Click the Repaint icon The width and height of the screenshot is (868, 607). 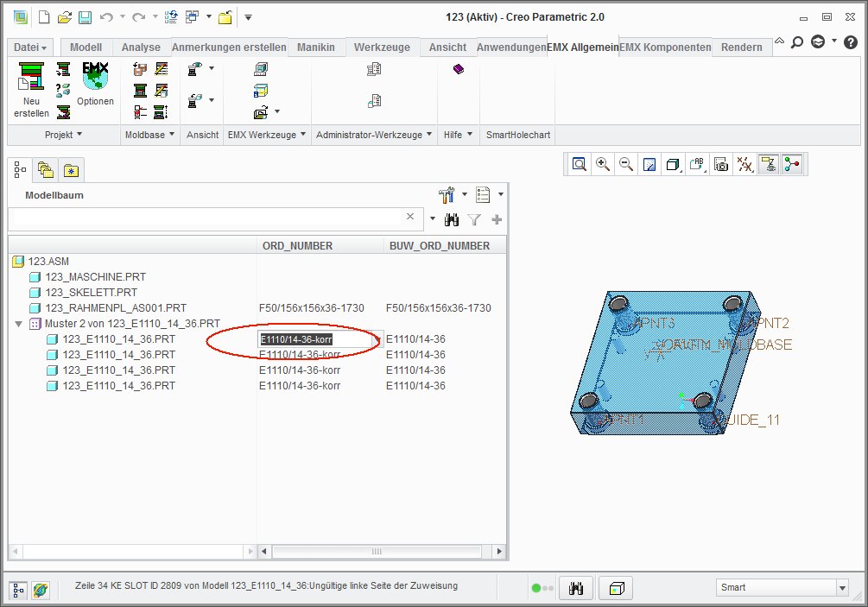click(x=649, y=164)
